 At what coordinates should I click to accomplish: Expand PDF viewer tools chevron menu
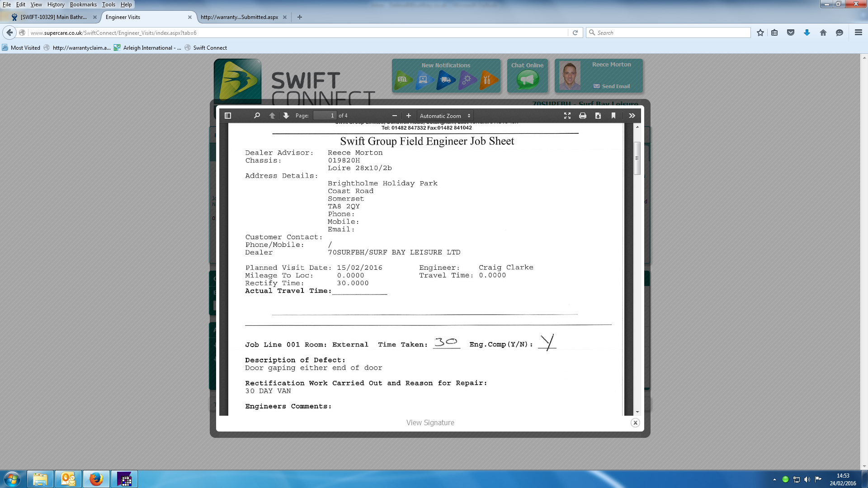[632, 116]
